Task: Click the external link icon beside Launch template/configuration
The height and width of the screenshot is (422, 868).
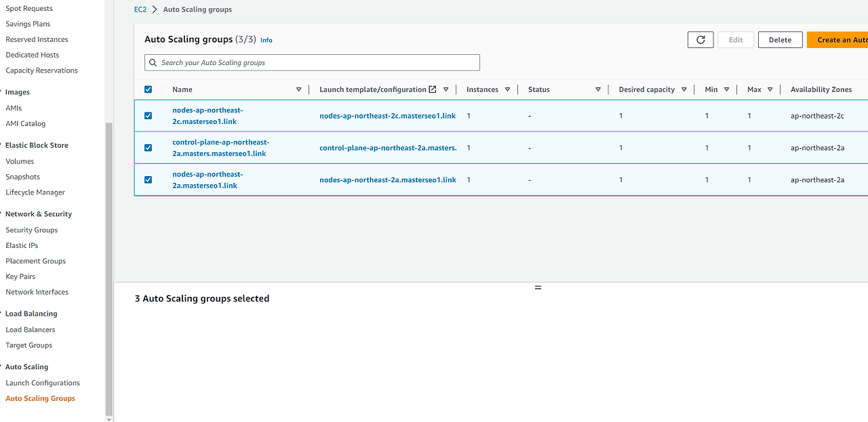Action: pyautogui.click(x=433, y=89)
